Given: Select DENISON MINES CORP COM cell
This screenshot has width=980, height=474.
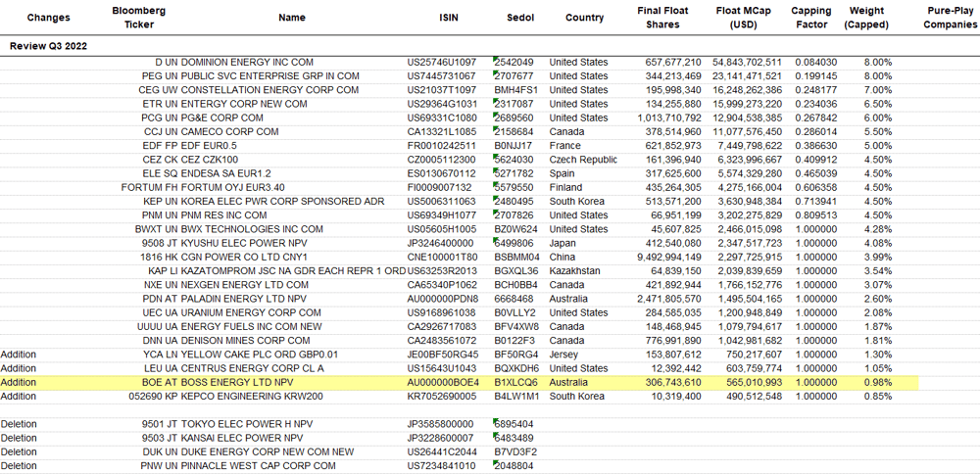Looking at the screenshot, I should pyautogui.click(x=245, y=341).
